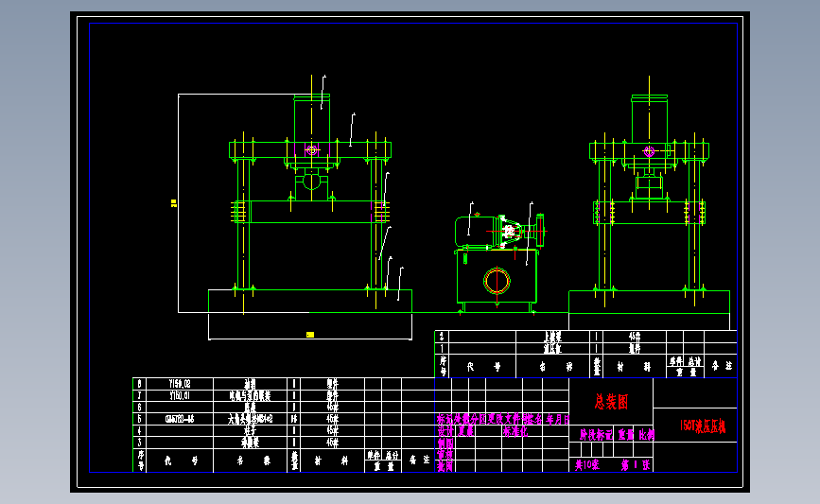Select the red circle on the hydraulic tank

(497, 281)
